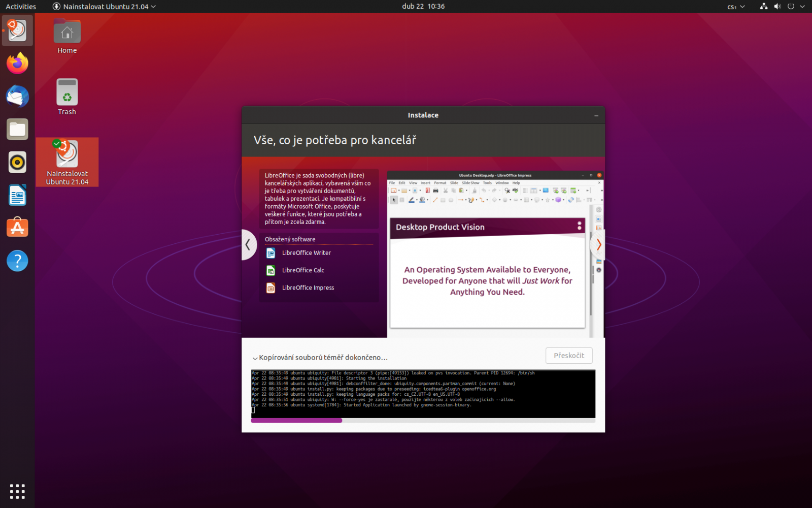Open Ubuntu Software from the dock

17,227
